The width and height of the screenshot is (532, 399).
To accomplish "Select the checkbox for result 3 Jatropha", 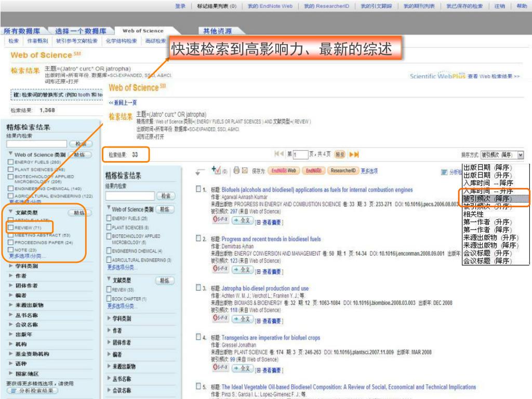I will pos(198,288).
